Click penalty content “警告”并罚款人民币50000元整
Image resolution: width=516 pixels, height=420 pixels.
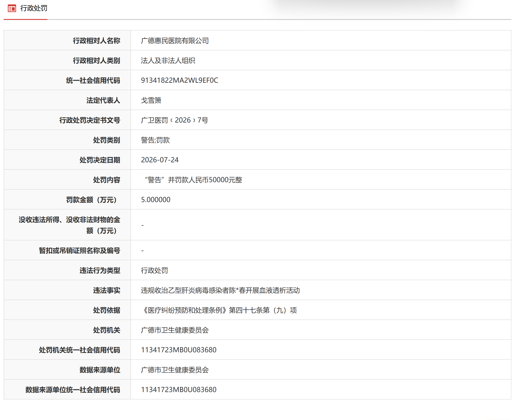193,180
